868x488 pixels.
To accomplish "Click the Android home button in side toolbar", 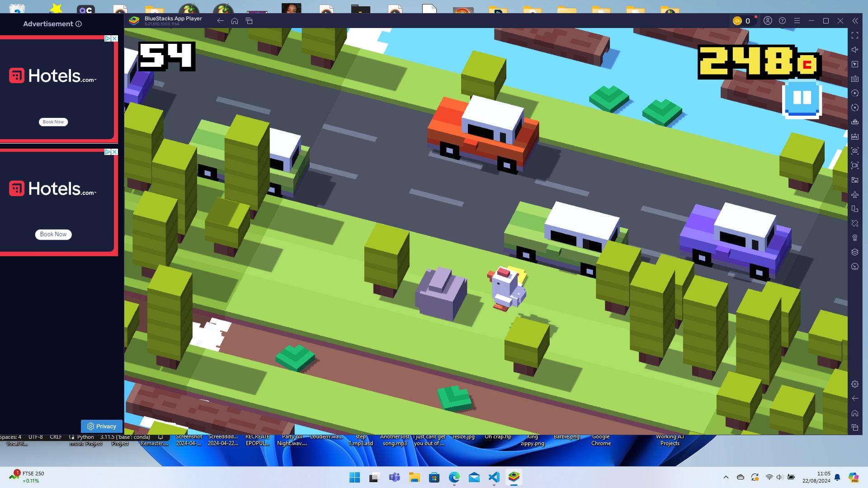I will tap(855, 413).
